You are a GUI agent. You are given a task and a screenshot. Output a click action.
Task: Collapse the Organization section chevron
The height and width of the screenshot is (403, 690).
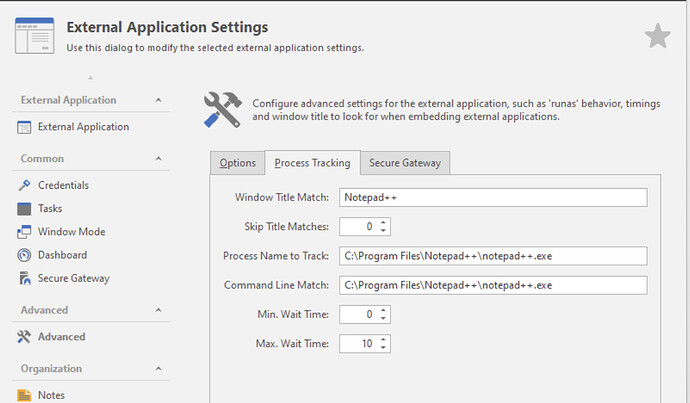(159, 368)
